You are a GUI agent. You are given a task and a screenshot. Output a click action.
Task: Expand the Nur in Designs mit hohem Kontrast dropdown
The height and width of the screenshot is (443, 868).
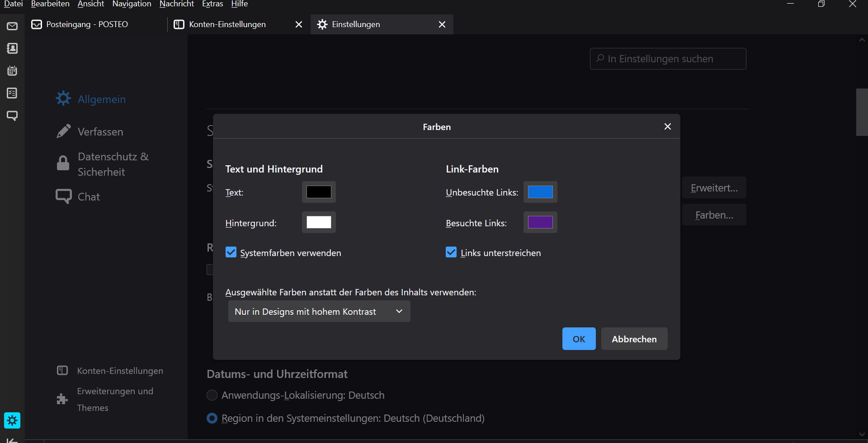point(319,312)
